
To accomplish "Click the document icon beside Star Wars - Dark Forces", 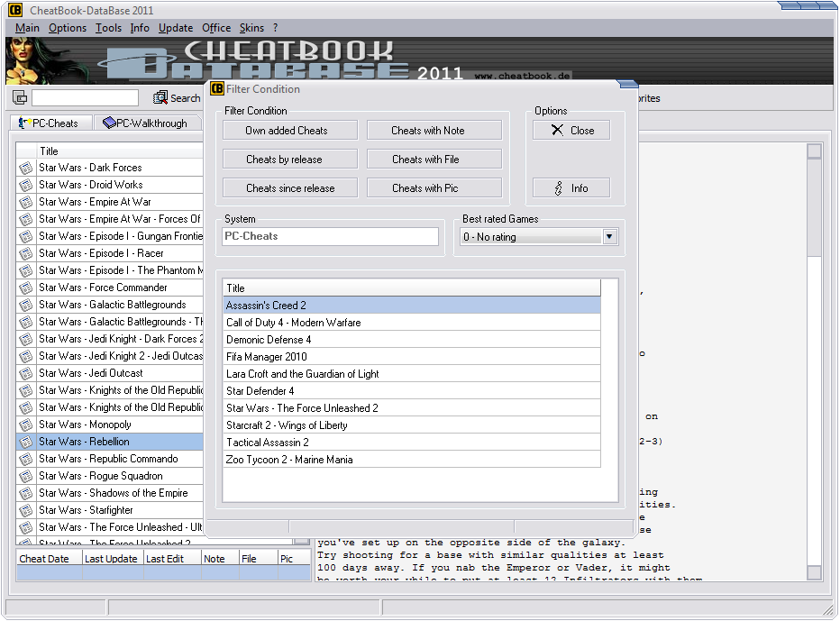I will point(25,168).
